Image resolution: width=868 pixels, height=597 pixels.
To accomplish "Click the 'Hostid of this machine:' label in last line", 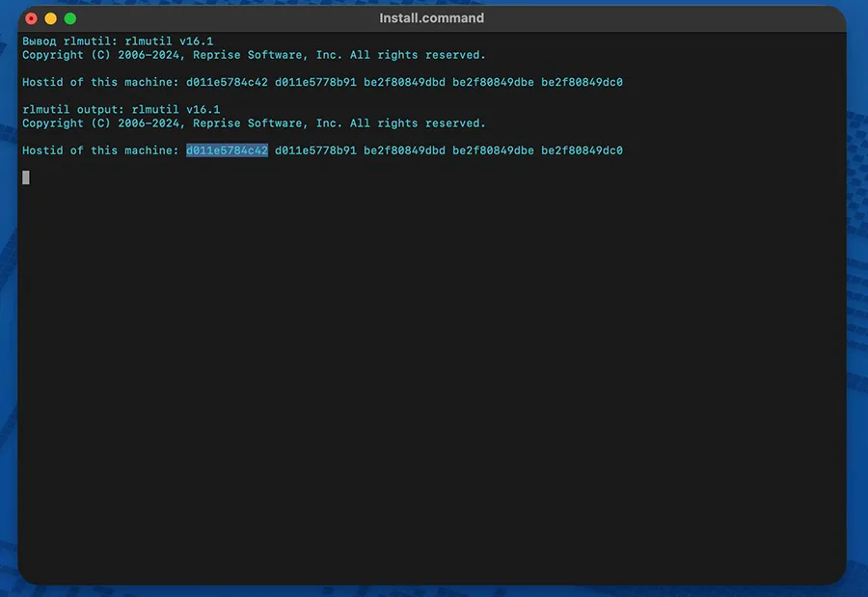I will pyautogui.click(x=100, y=150).
